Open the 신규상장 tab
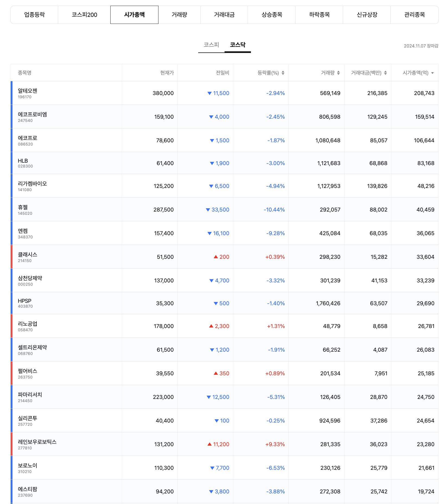448x504 pixels. tap(367, 15)
